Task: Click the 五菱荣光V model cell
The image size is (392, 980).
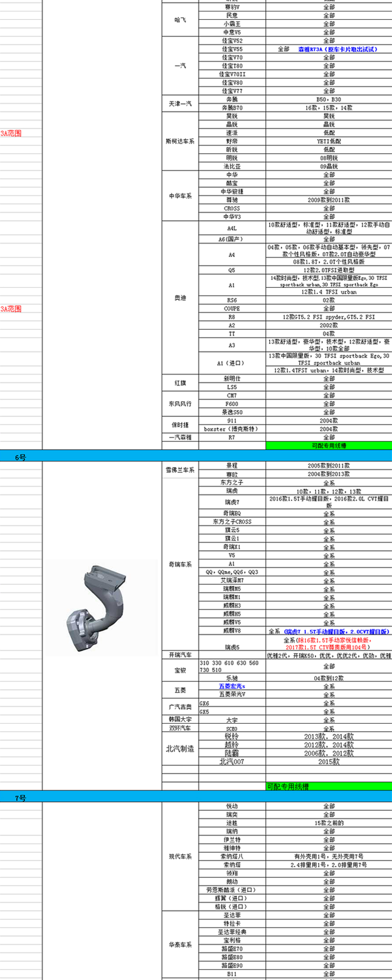Action: 232,694
